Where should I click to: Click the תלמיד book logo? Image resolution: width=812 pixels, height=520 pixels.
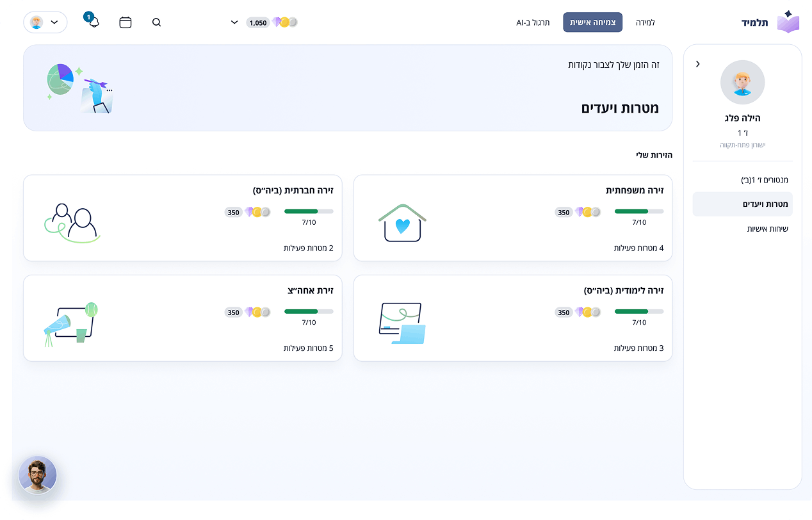pyautogui.click(x=788, y=22)
